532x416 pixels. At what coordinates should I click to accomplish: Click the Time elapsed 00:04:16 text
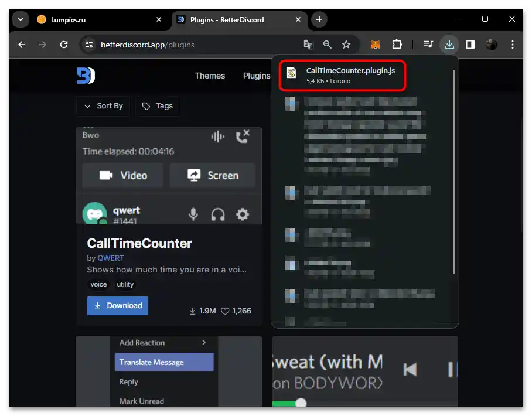coord(128,151)
